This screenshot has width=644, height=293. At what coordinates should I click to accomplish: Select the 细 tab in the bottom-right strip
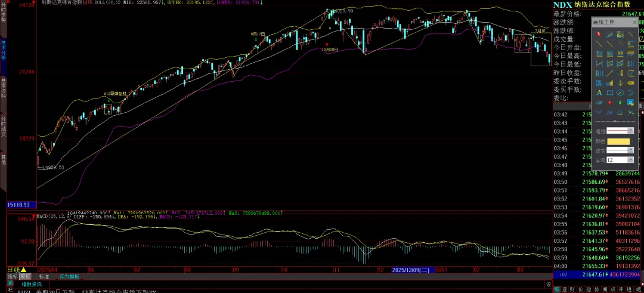point(557,289)
